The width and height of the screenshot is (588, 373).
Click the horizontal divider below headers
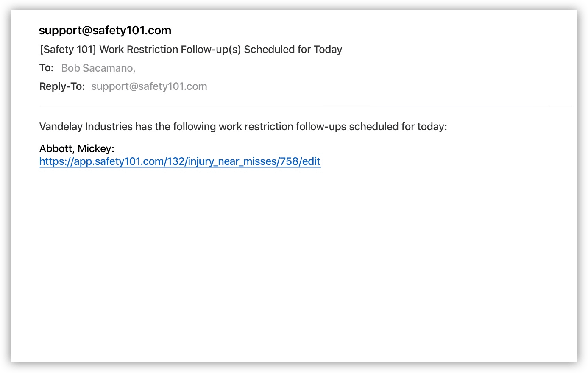(x=305, y=106)
